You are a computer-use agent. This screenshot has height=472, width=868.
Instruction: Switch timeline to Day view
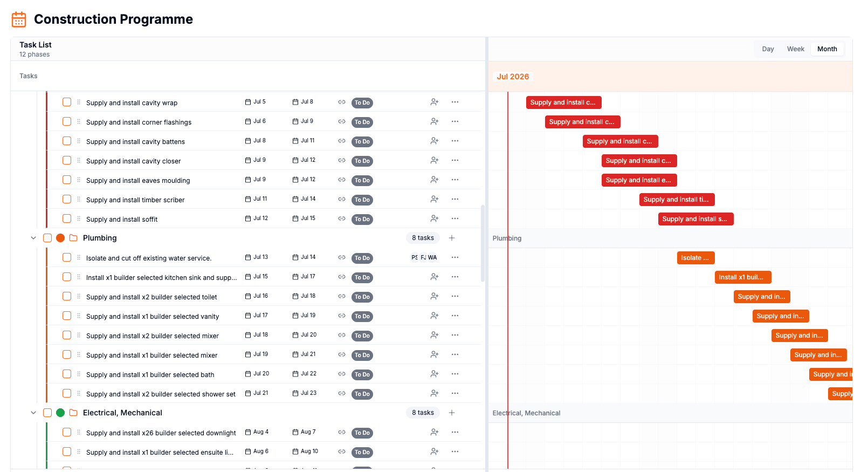(x=768, y=49)
